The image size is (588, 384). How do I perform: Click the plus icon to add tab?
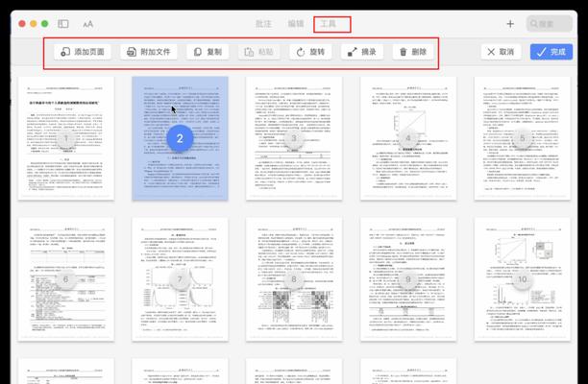[x=510, y=24]
